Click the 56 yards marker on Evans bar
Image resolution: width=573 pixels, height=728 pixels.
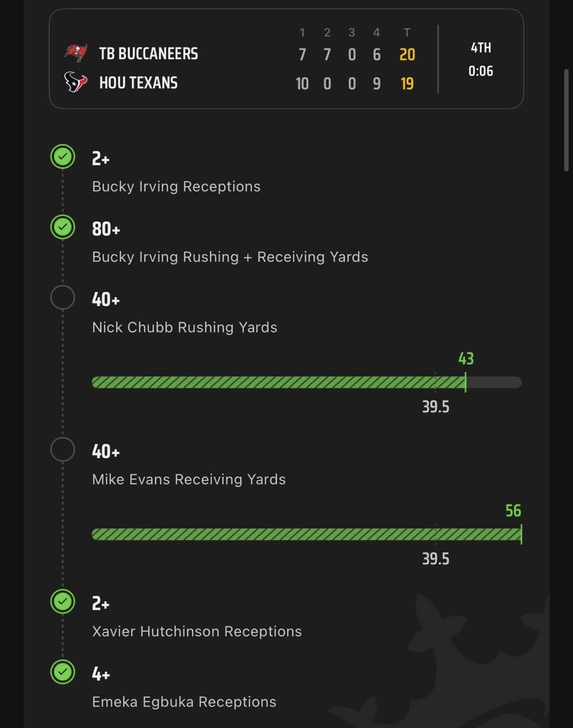click(x=513, y=510)
